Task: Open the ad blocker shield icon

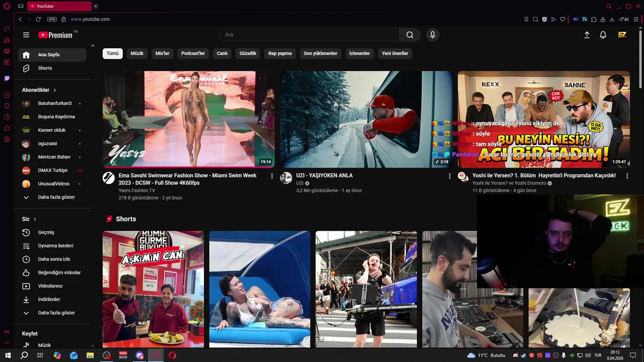Action: pyautogui.click(x=544, y=19)
